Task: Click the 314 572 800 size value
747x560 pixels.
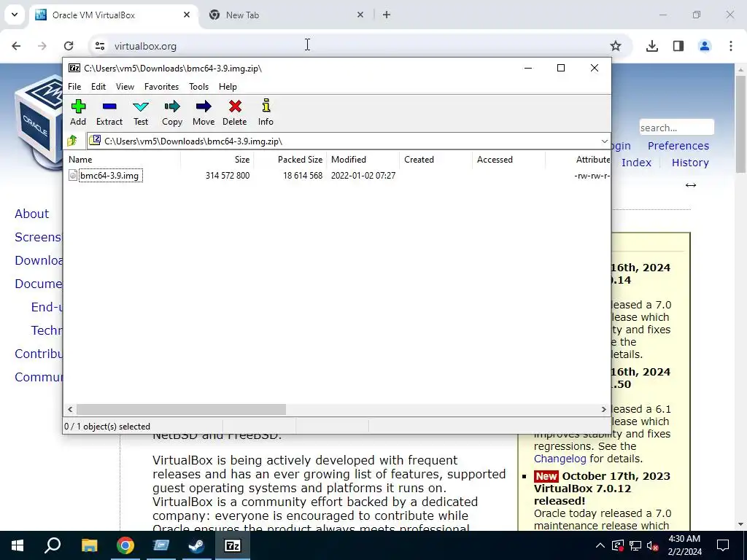Action: [228, 176]
